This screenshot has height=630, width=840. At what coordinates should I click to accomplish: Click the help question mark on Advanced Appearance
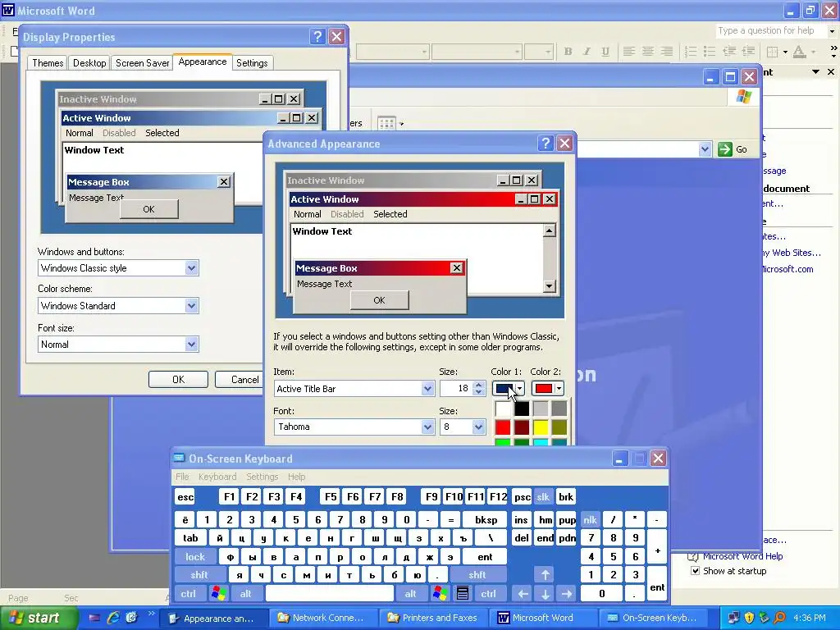546,143
